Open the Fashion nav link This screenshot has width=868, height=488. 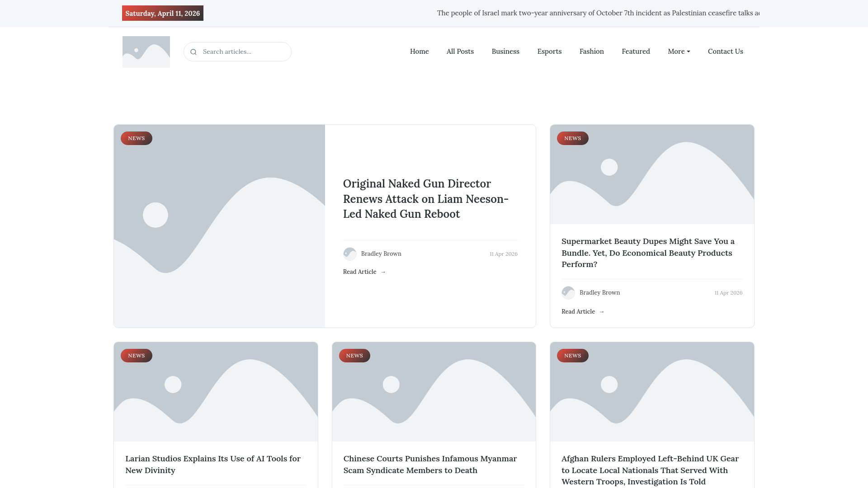(x=591, y=52)
